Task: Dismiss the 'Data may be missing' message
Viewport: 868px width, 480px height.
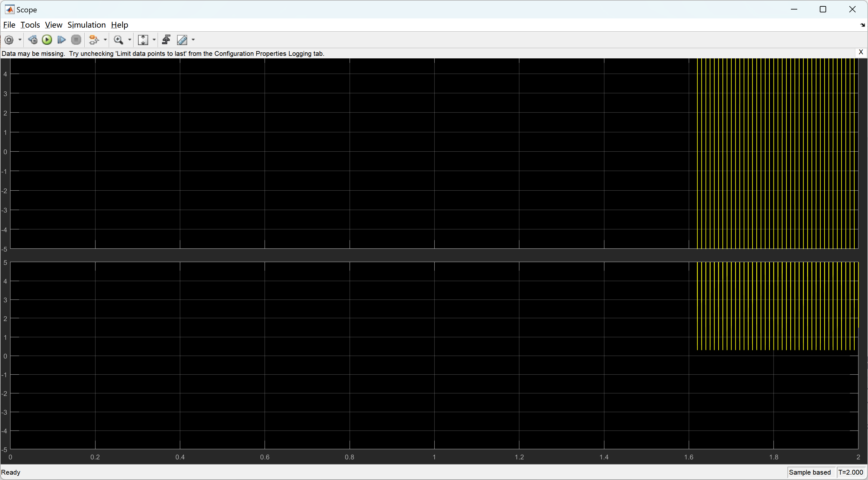Action: (861, 52)
